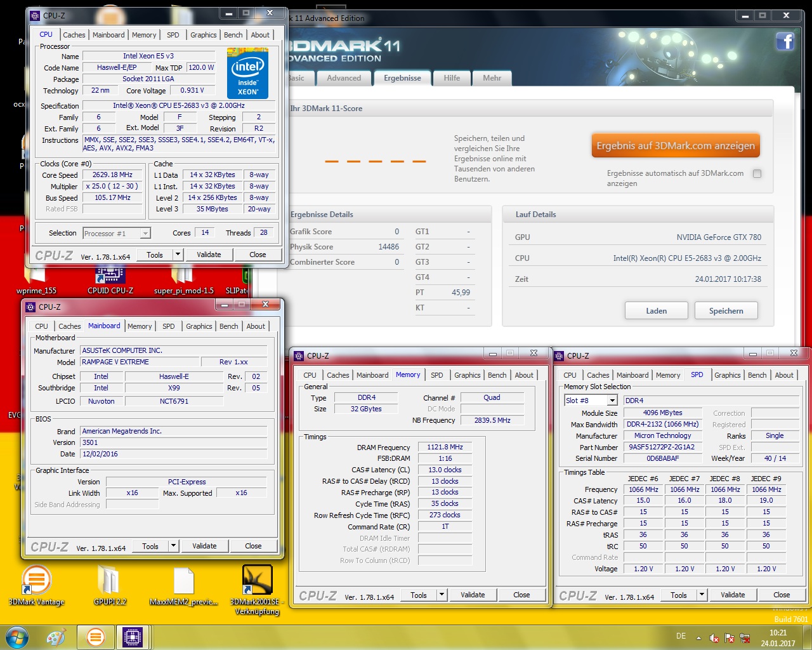Image resolution: width=812 pixels, height=650 pixels.
Task: Open the super_pi_mod-1.5 desktop icon
Action: (183, 279)
